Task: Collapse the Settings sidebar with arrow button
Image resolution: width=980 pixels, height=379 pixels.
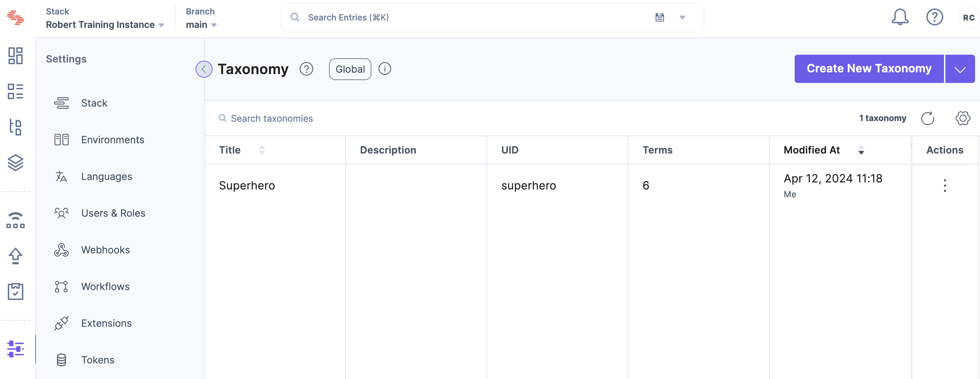Action: pos(204,69)
